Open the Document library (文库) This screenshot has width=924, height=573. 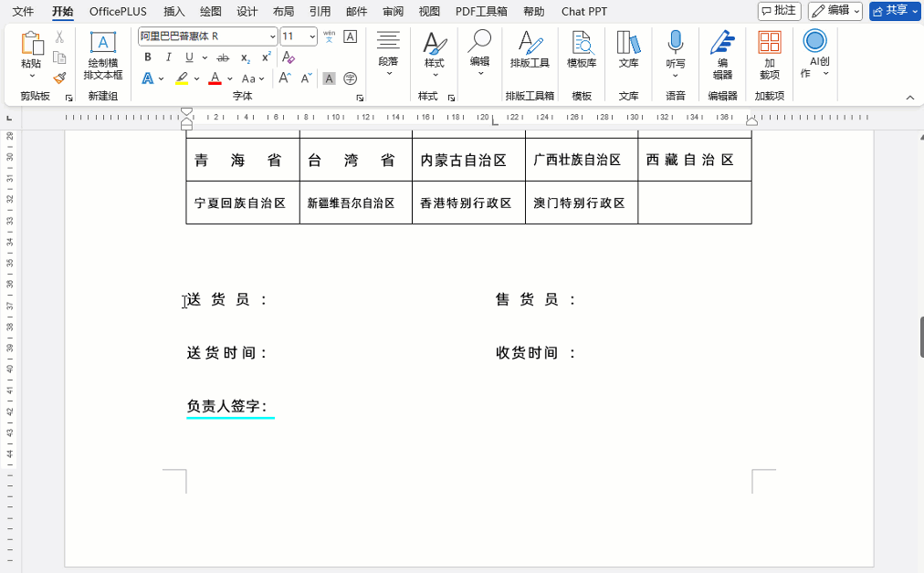click(628, 49)
